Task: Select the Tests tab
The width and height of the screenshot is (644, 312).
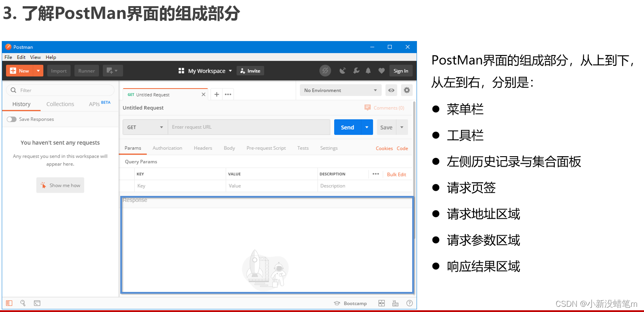Action: tap(303, 148)
